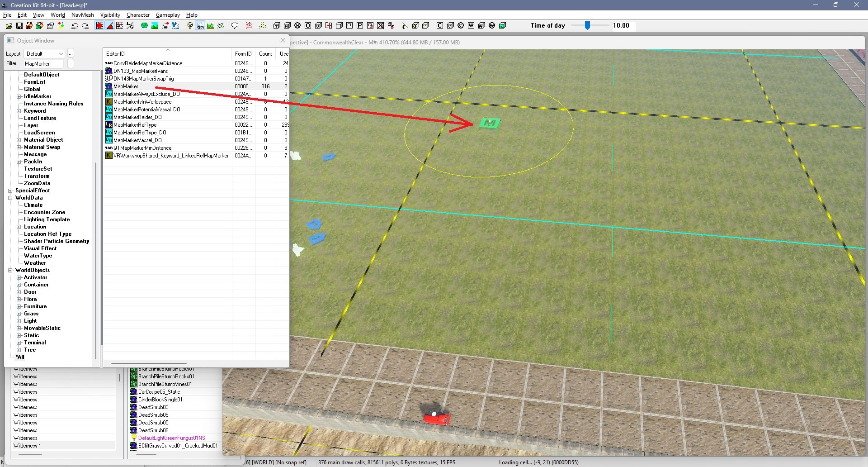This screenshot has height=467, width=868.
Task: Open the NavMesh menu
Action: coord(83,15)
